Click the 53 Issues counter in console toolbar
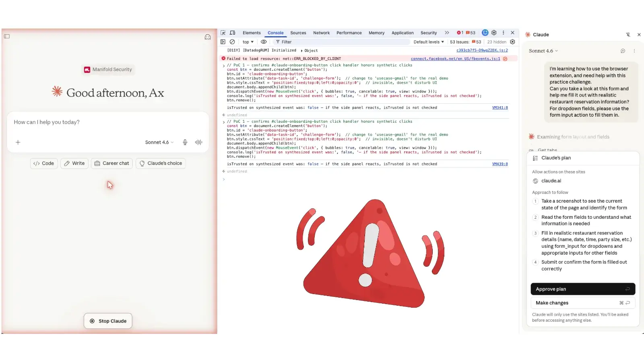The width and height of the screenshot is (644, 362). [x=465, y=42]
